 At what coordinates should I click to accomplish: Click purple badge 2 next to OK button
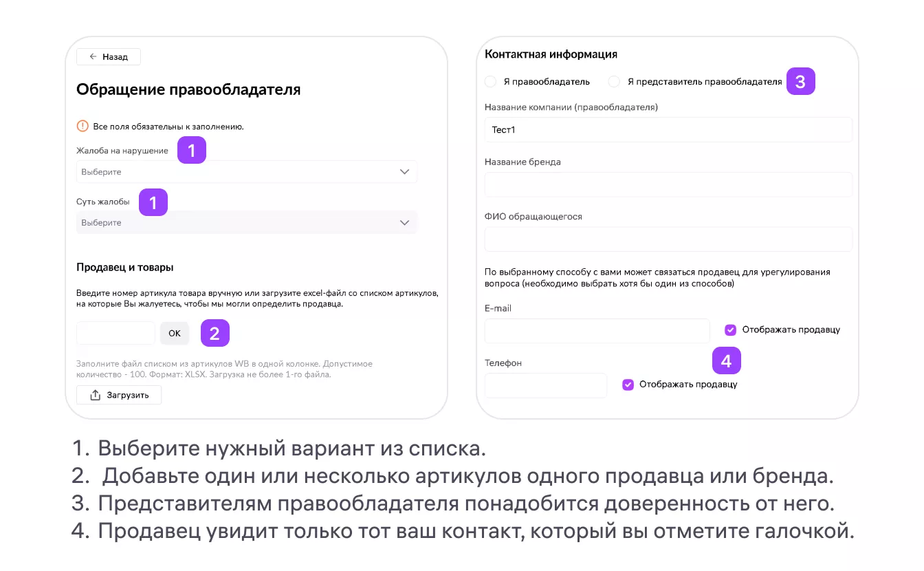214,334
